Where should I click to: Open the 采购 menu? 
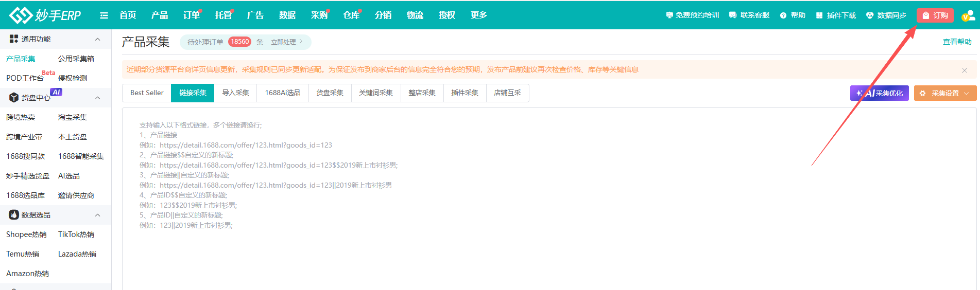click(x=319, y=15)
